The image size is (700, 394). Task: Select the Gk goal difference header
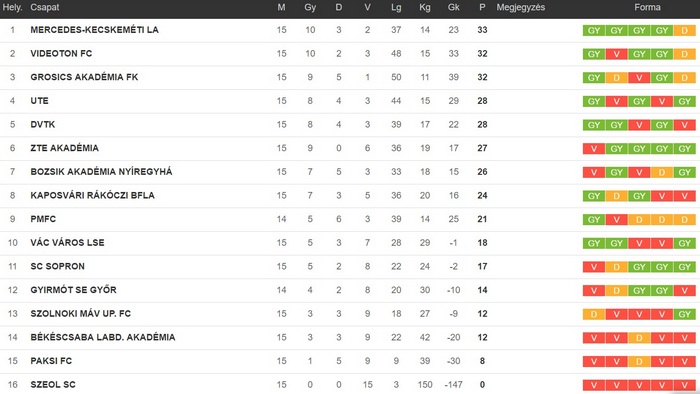tap(454, 7)
